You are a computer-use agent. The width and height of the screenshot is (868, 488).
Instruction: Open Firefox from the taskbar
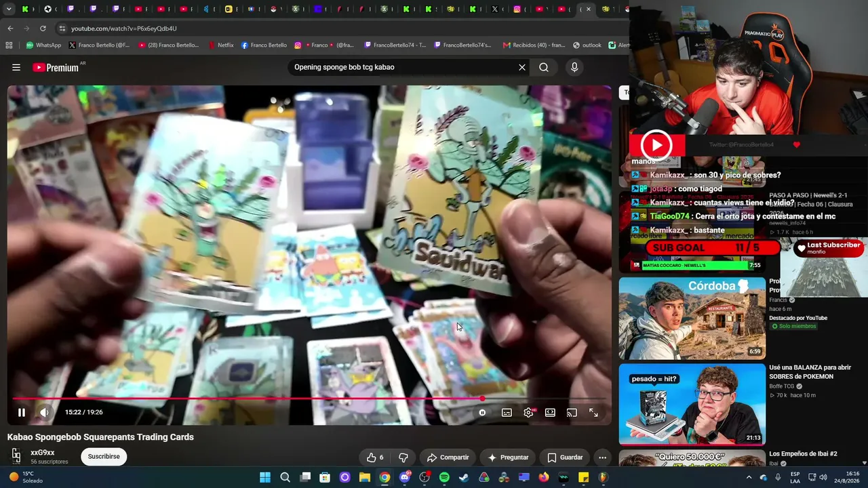(544, 477)
